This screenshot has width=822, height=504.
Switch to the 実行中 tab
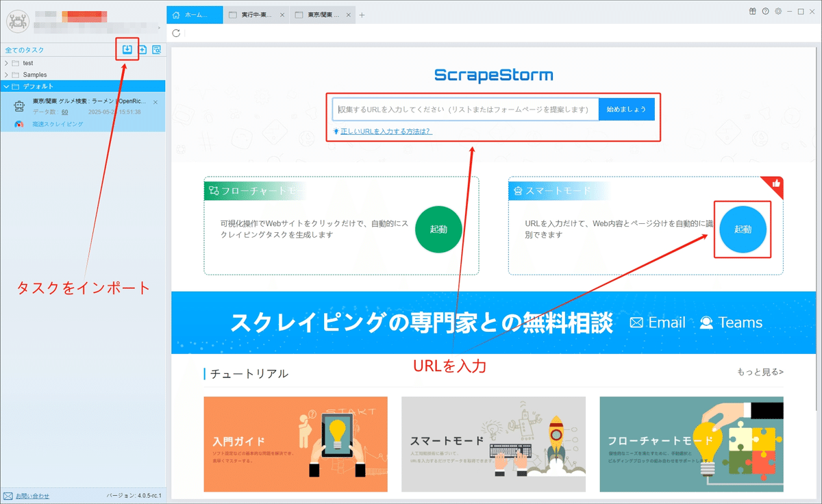257,15
